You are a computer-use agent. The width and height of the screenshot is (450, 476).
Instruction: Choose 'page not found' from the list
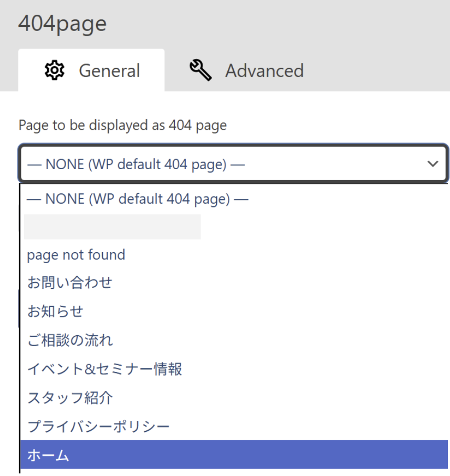76,255
